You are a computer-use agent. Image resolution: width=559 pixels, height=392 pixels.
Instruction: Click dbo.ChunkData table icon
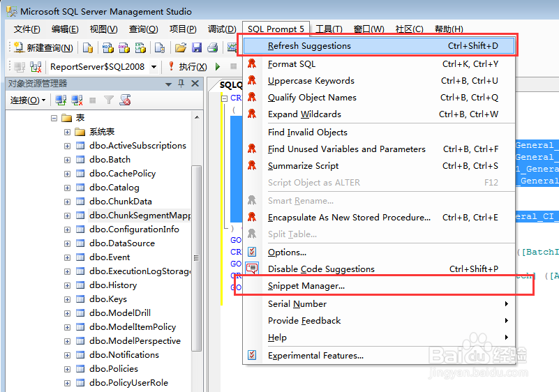coord(80,202)
